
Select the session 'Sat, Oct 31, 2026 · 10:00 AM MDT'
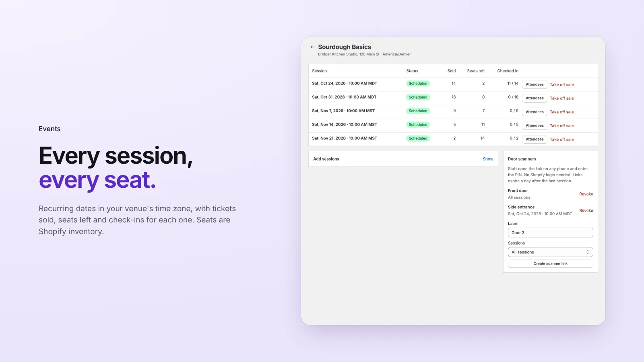click(344, 97)
